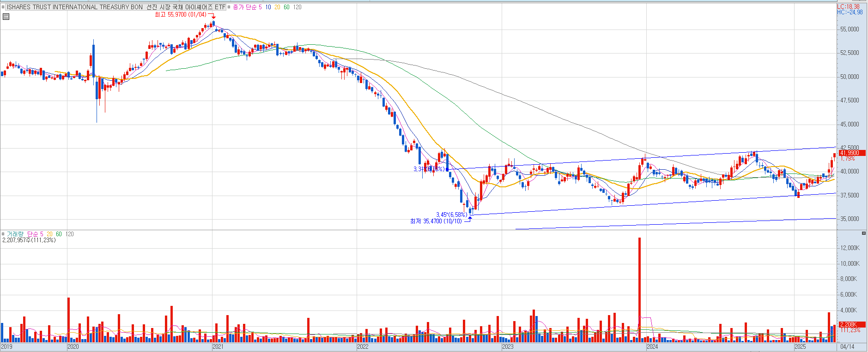The height and width of the screenshot is (352, 868).
Task: Click the square marker before the ETF title
Action: 3,7
